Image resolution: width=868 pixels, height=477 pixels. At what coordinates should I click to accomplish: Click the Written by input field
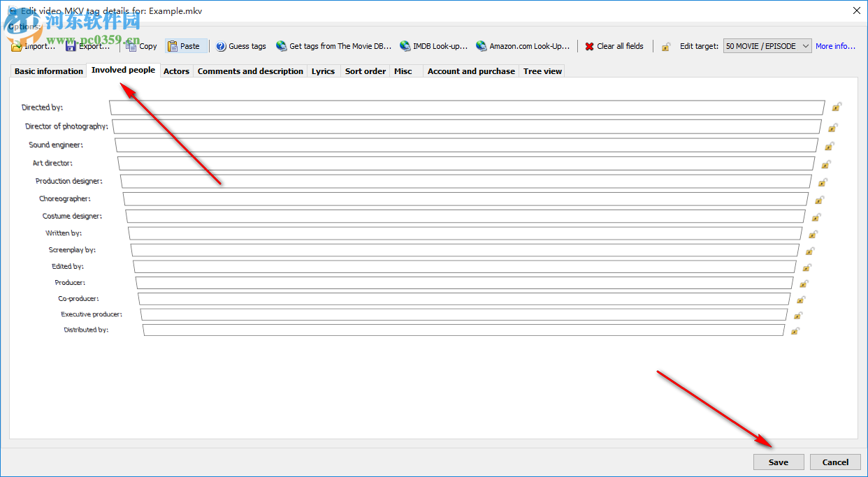[x=465, y=233]
